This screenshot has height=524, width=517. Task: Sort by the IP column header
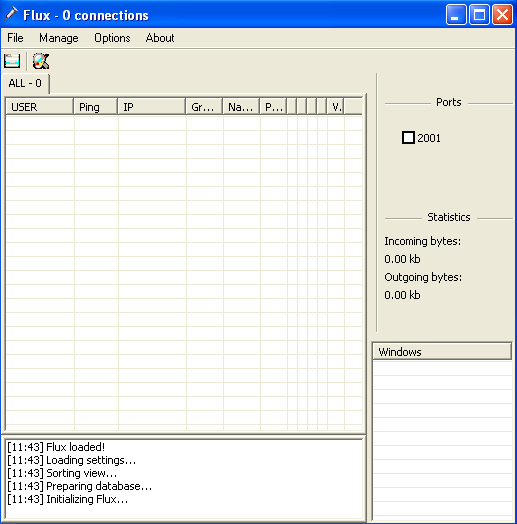152,107
